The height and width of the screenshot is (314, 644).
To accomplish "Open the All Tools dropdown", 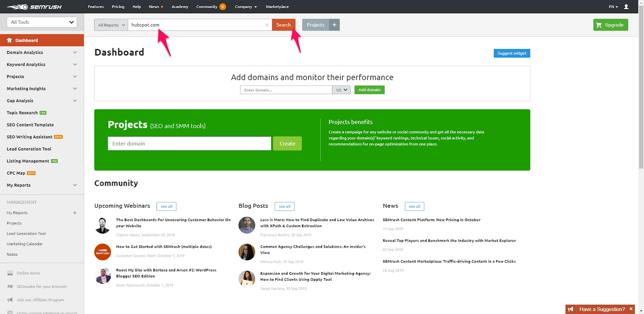I will (42, 22).
